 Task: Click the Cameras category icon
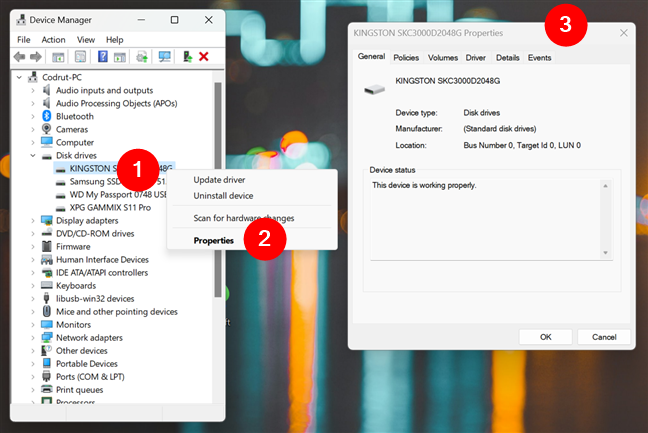click(x=47, y=129)
